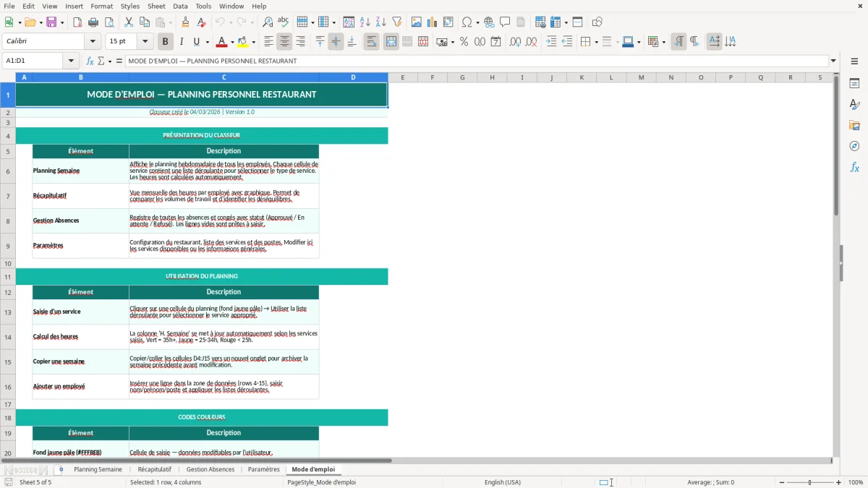This screenshot has width=868, height=488.
Task: Open the Data menu
Action: 180,6
